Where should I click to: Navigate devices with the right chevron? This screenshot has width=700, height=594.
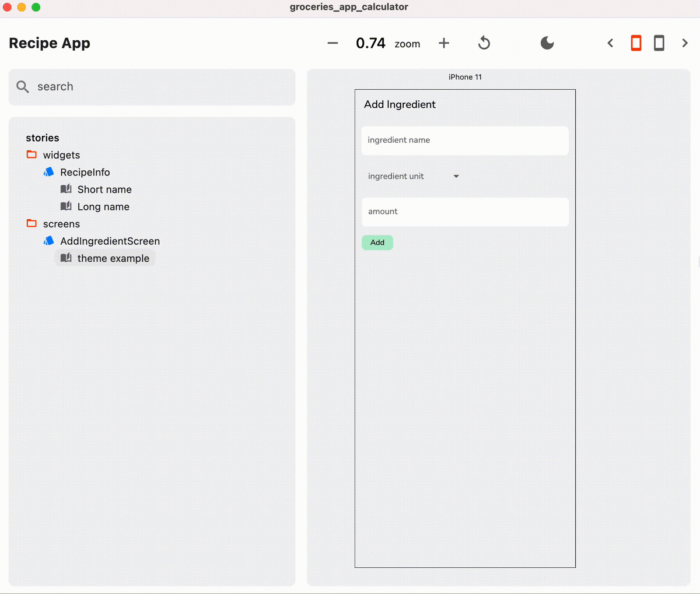[685, 43]
